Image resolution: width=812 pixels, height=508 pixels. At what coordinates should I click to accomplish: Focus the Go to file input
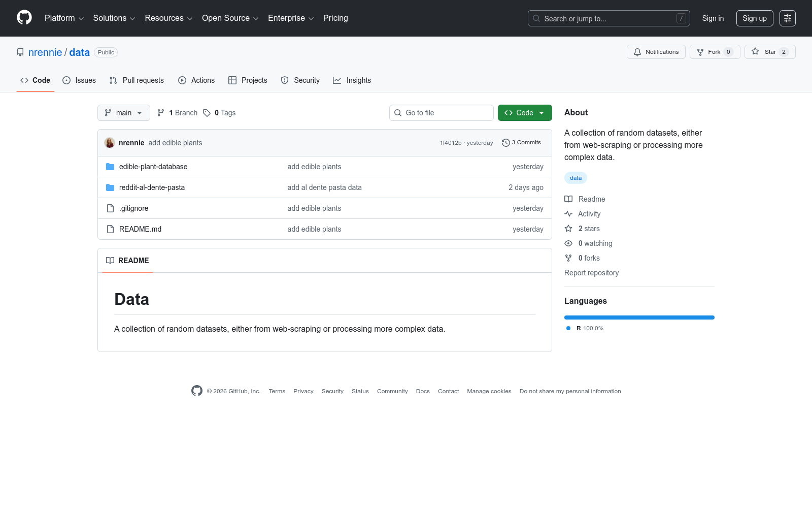click(442, 113)
